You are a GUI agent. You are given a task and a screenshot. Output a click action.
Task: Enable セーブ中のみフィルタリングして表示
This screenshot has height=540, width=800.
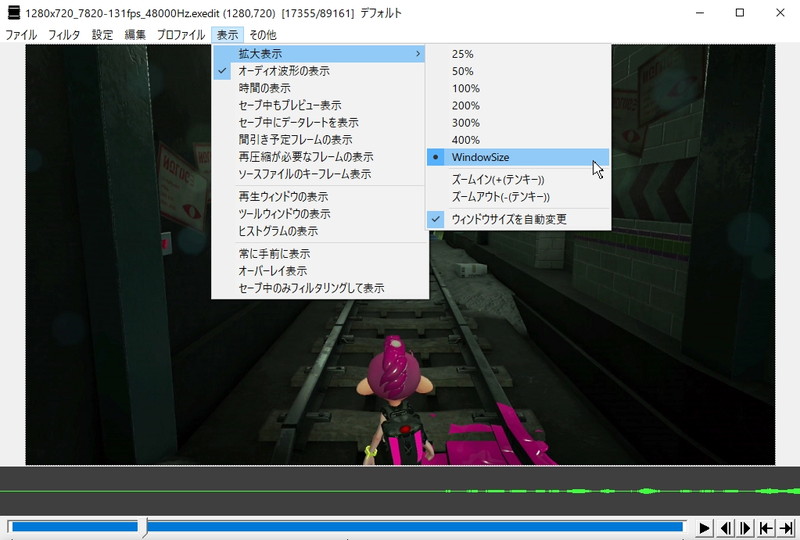pos(319,288)
